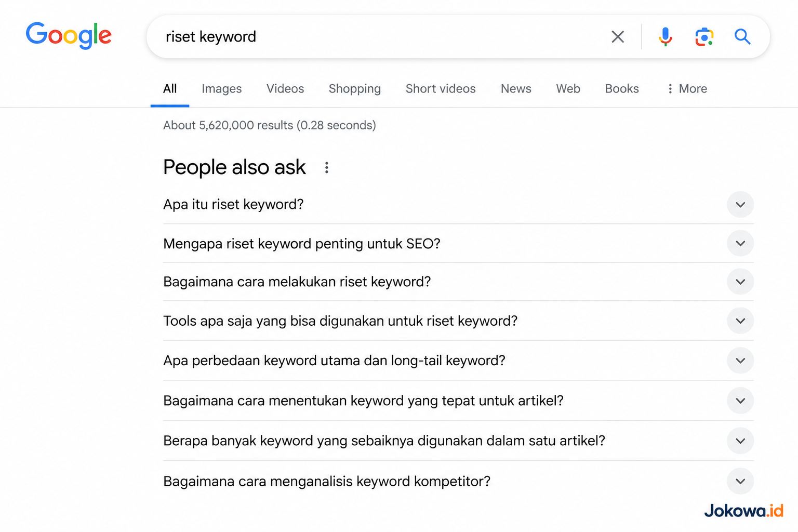798x532 pixels.
Task: Expand chevron for Mengapa riset keyword penting
Action: click(740, 243)
